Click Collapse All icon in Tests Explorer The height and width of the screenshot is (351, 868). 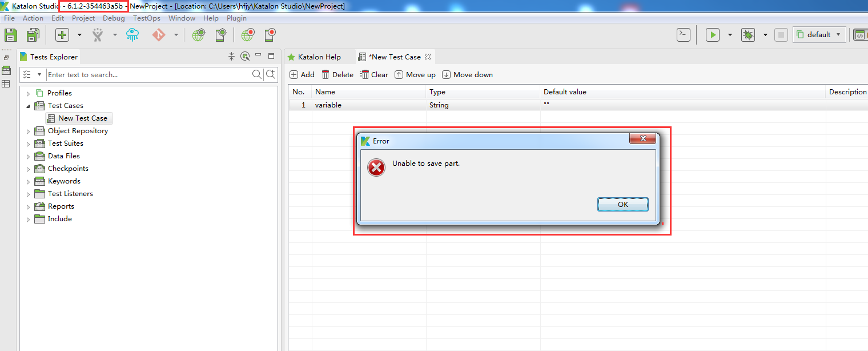(231, 56)
